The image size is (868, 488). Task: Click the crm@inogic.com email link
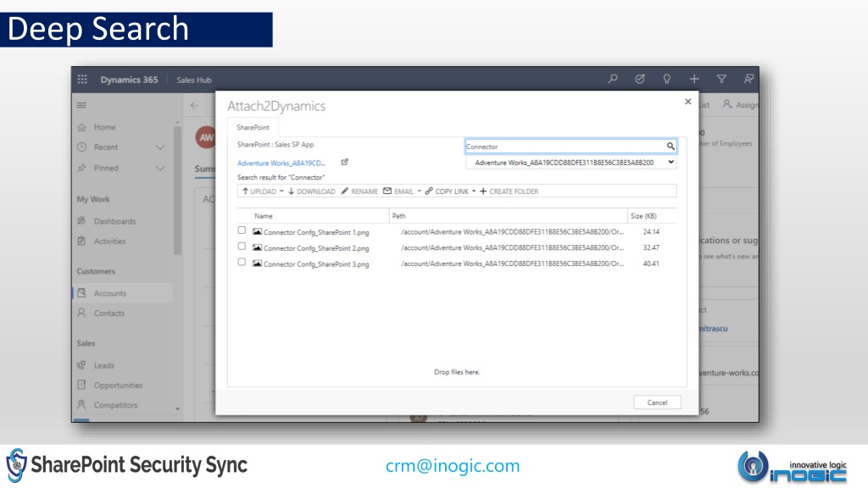[x=453, y=466]
